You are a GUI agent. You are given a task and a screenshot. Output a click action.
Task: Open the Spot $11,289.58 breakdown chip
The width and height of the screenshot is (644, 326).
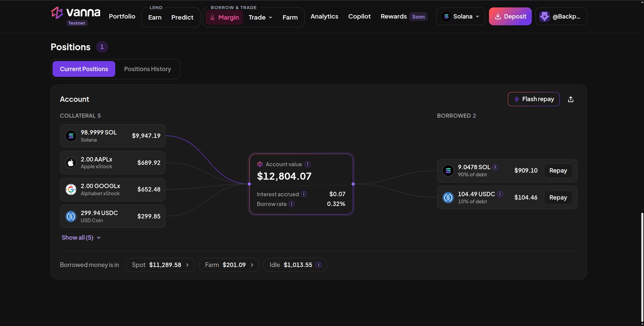[x=160, y=265]
